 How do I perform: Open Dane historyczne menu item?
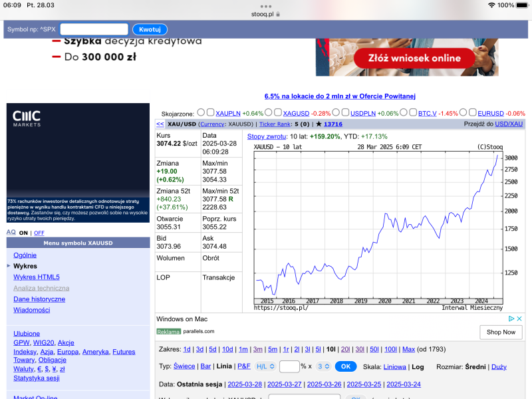tap(39, 299)
